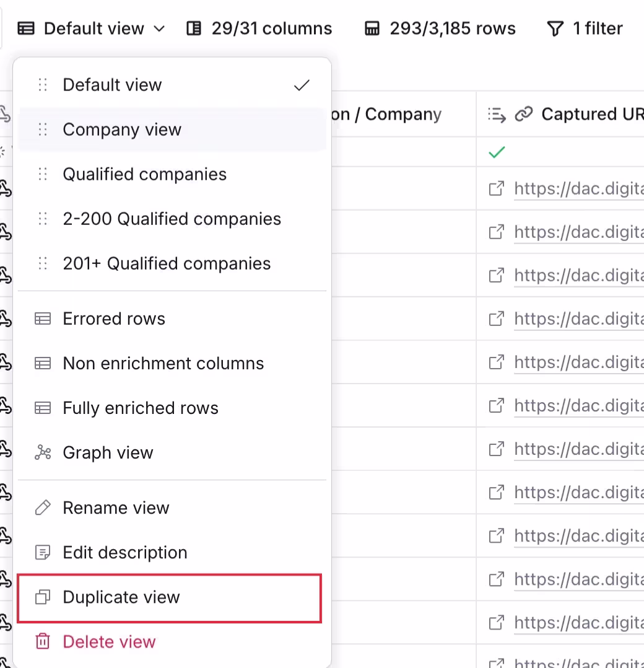Viewport: 644px width, 668px height.
Task: Grab the drag handle for Default view
Action: click(x=43, y=85)
